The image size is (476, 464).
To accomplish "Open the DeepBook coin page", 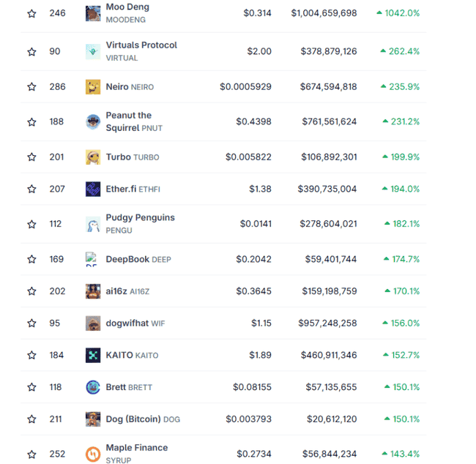I will tap(127, 259).
